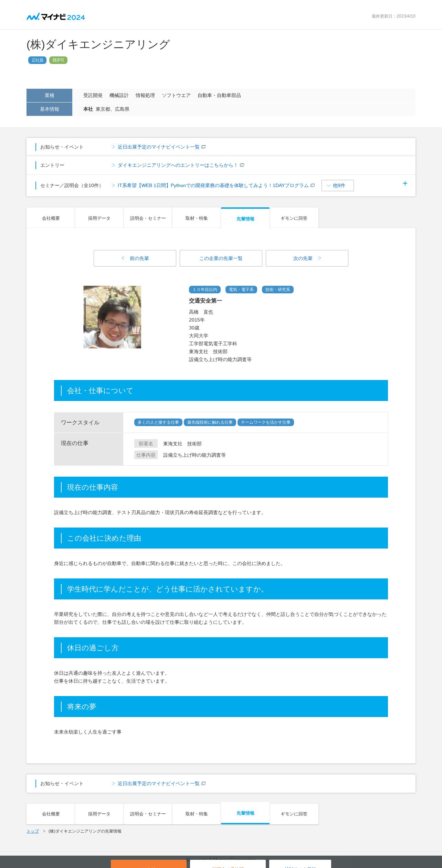Image resolution: width=442 pixels, height=868 pixels.
Task: Select the bottom 先輩情報 tab
Action: coord(245,813)
